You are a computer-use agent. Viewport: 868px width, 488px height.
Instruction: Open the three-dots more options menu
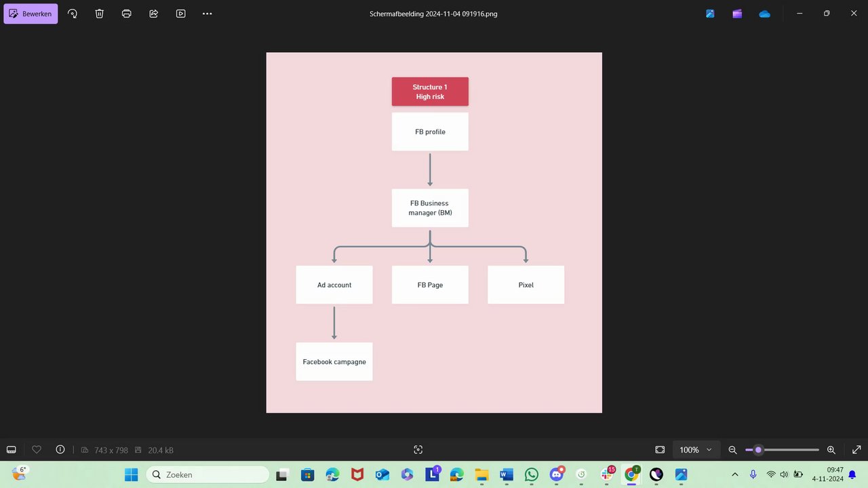pyautogui.click(x=208, y=14)
